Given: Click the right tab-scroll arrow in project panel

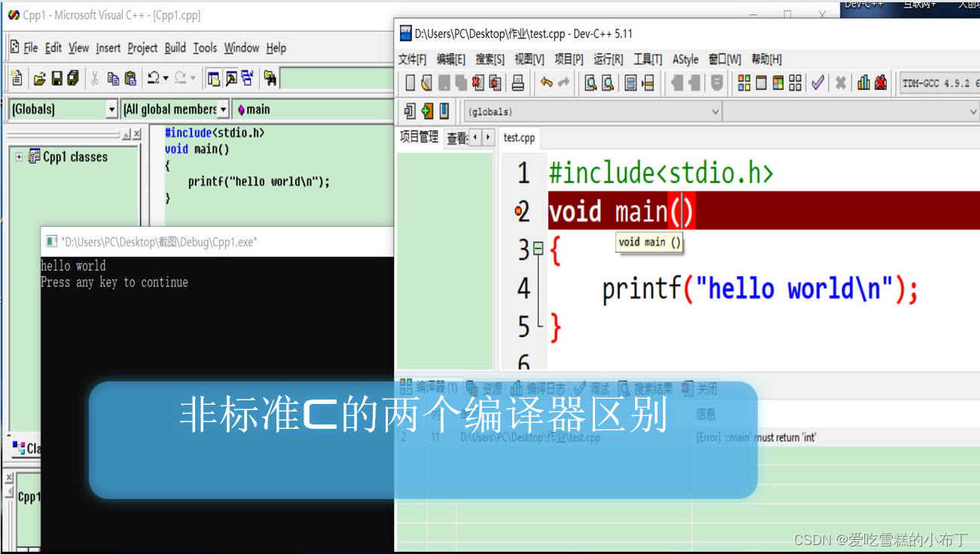Looking at the screenshot, I should pos(488,137).
